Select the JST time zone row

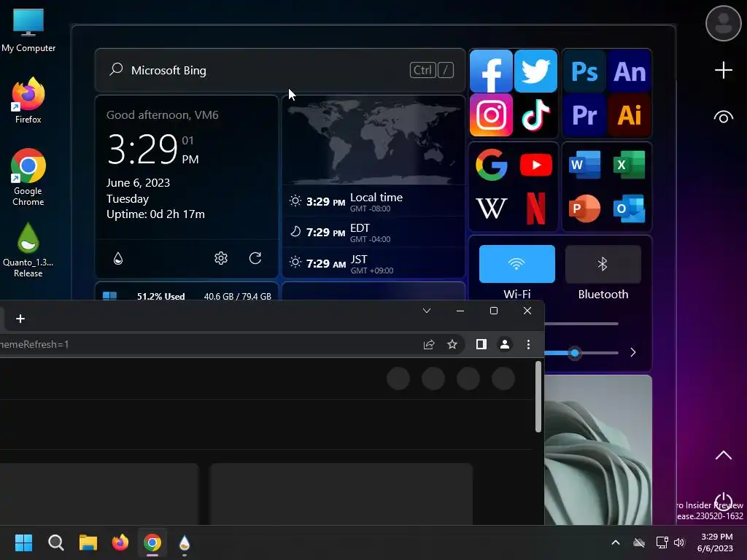tap(373, 263)
